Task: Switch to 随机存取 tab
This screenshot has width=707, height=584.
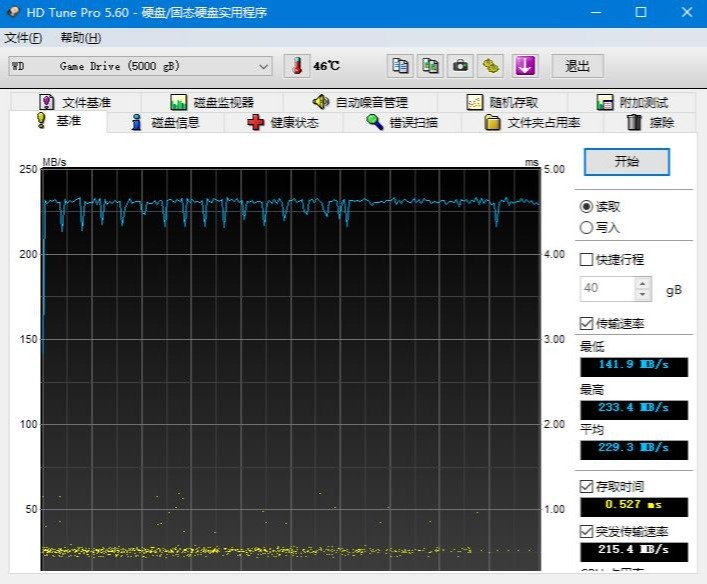Action: tap(502, 102)
